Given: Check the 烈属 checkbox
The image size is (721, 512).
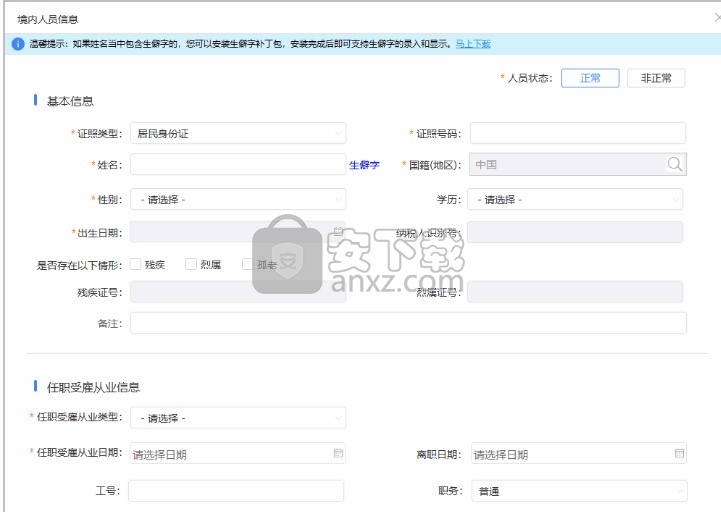Looking at the screenshot, I should pos(191,264).
